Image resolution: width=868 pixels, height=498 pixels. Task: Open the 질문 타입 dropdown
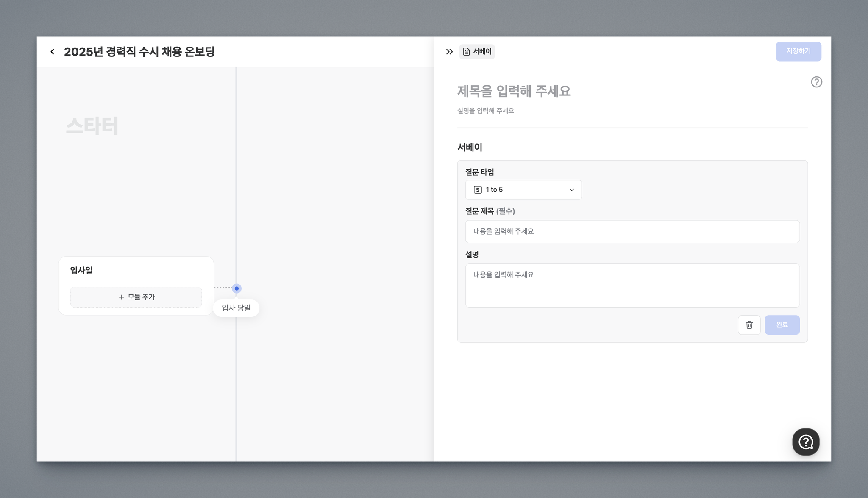pyautogui.click(x=523, y=190)
